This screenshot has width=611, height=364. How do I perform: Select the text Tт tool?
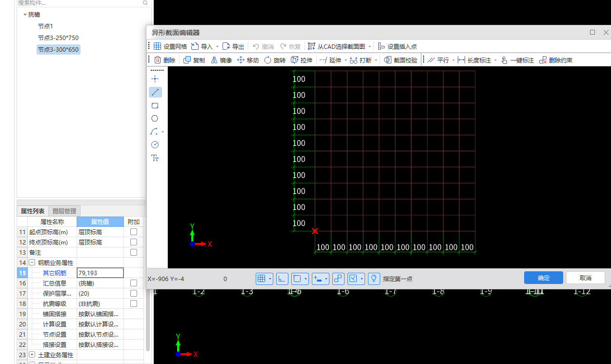pos(155,158)
